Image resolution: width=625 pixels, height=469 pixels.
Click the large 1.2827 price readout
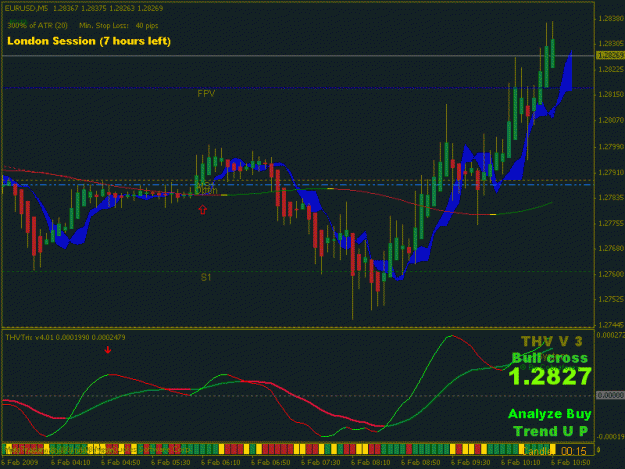click(550, 377)
